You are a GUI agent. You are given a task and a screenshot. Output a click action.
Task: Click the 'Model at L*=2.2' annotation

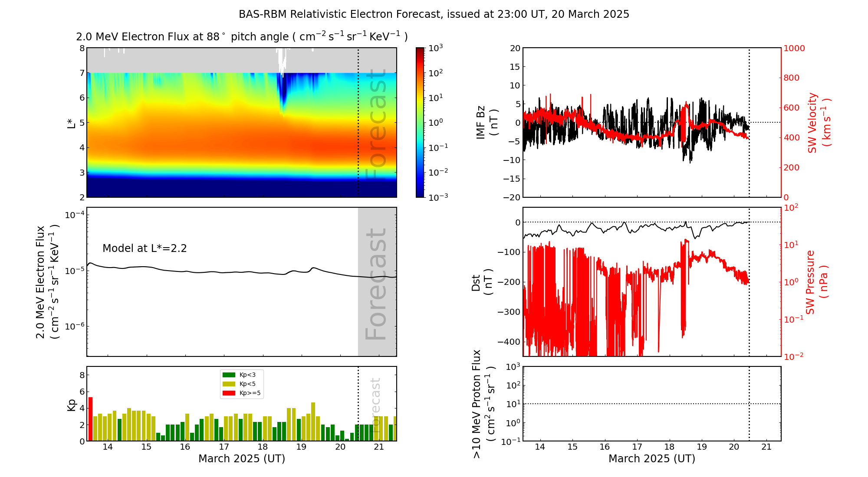[x=145, y=248]
